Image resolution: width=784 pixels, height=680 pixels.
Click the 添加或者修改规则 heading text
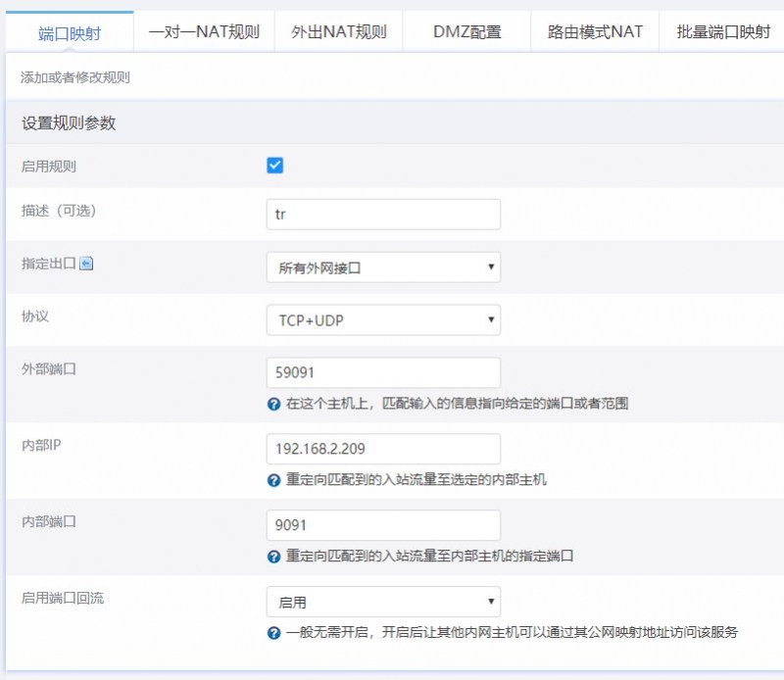click(x=75, y=77)
